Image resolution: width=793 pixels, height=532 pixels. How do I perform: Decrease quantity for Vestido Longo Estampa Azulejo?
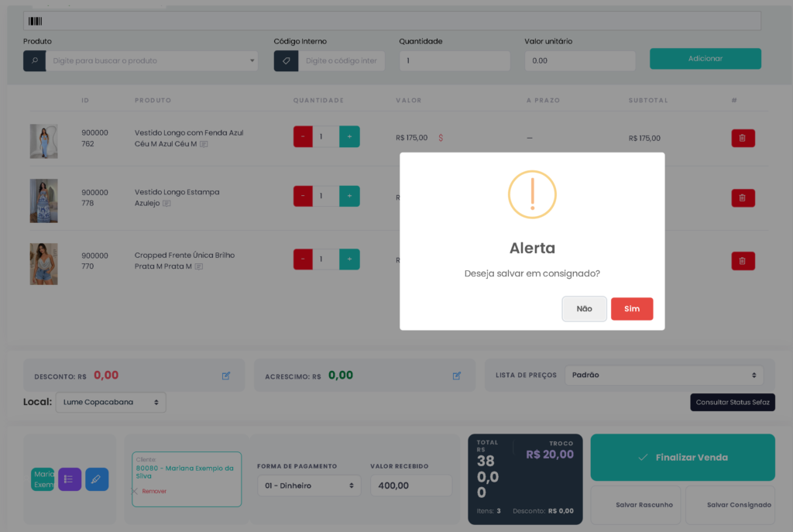click(x=303, y=196)
